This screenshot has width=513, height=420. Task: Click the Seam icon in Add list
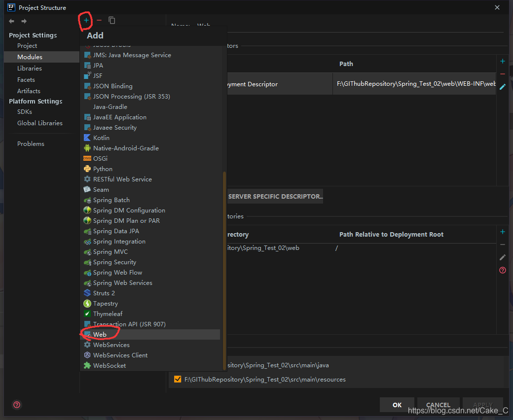pos(87,190)
